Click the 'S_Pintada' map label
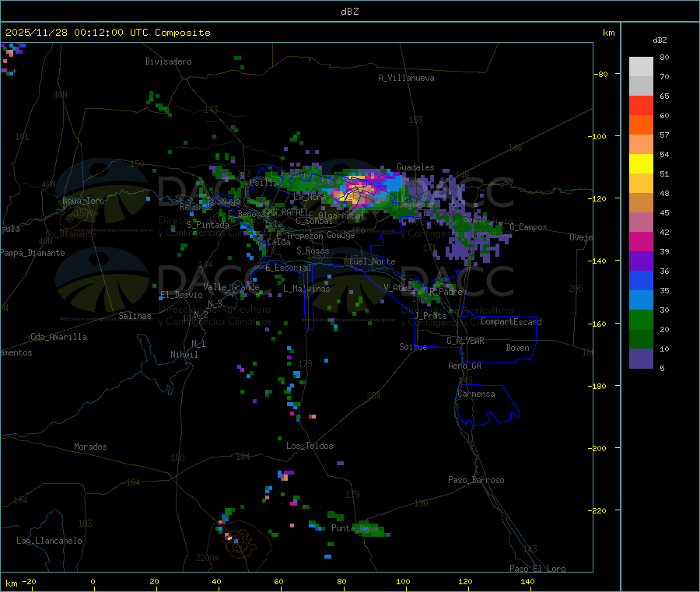 click(208, 225)
